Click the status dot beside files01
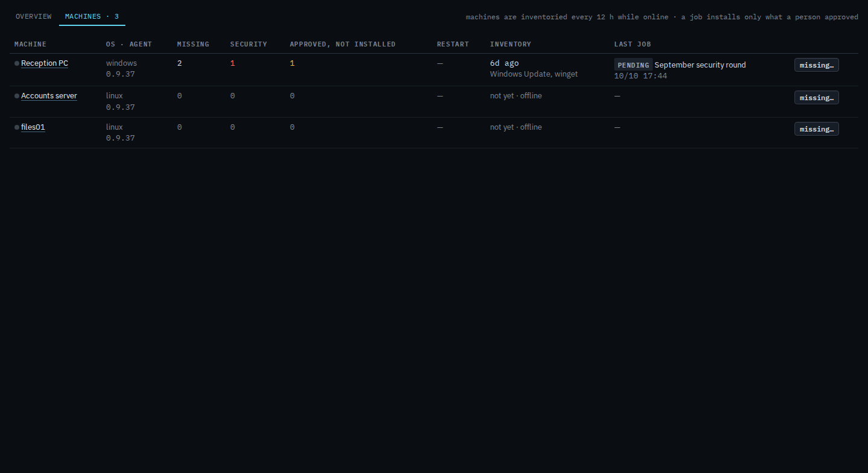Image resolution: width=868 pixels, height=473 pixels. (x=17, y=127)
